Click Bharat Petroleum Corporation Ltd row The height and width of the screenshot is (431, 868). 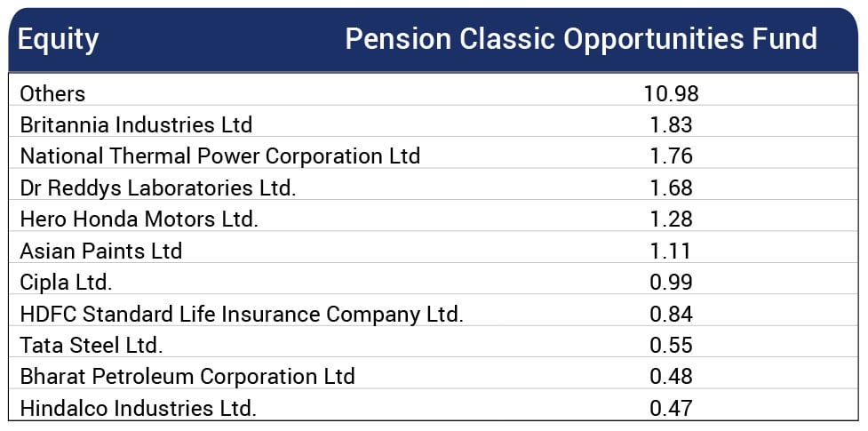point(187,376)
